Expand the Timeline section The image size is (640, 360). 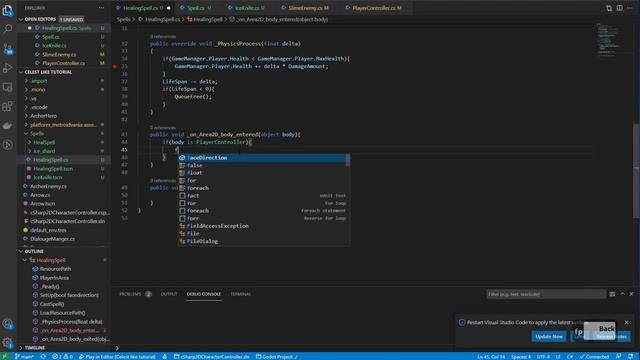click(21, 348)
